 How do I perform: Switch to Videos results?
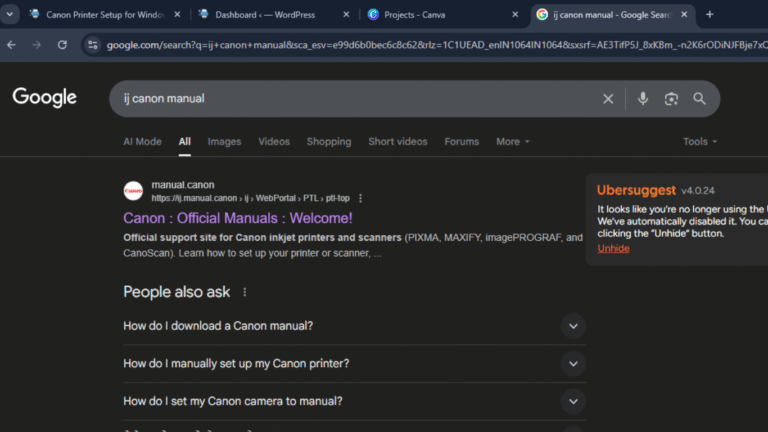274,142
